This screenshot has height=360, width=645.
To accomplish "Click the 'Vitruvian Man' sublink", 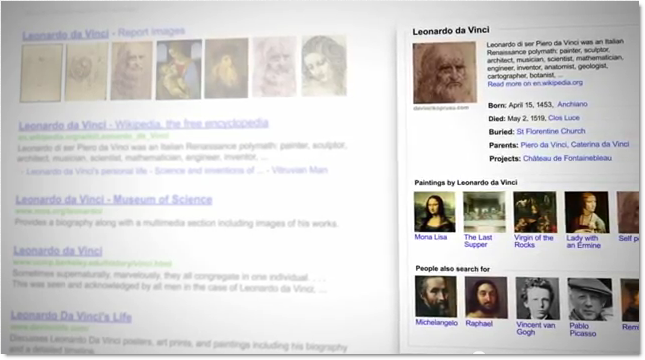I will 299,170.
